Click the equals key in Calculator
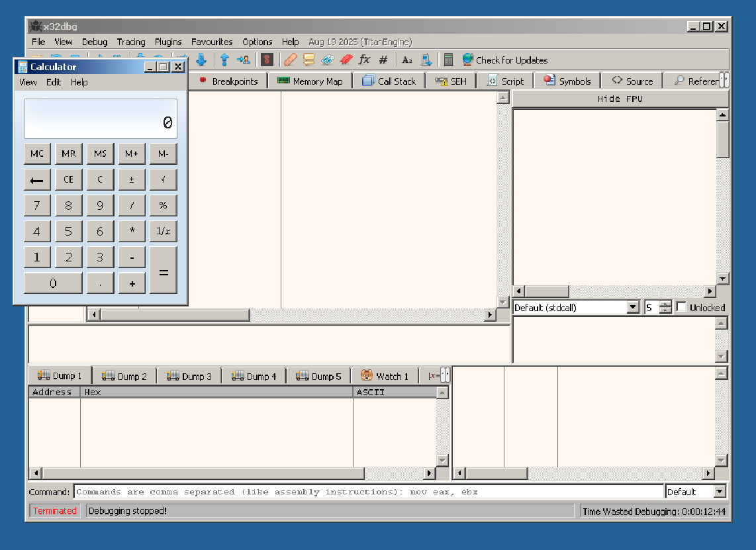This screenshot has height=550, width=756. pos(164,270)
